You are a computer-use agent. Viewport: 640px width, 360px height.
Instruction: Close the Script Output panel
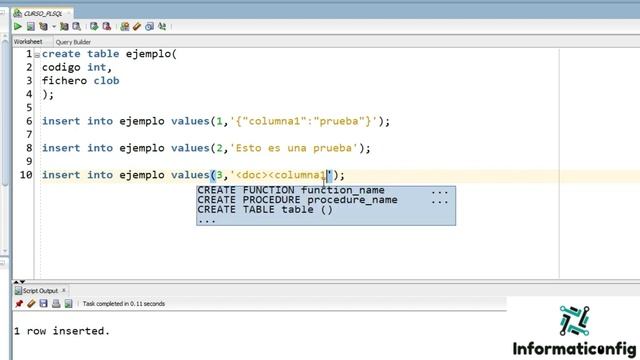pyautogui.click(x=64, y=290)
